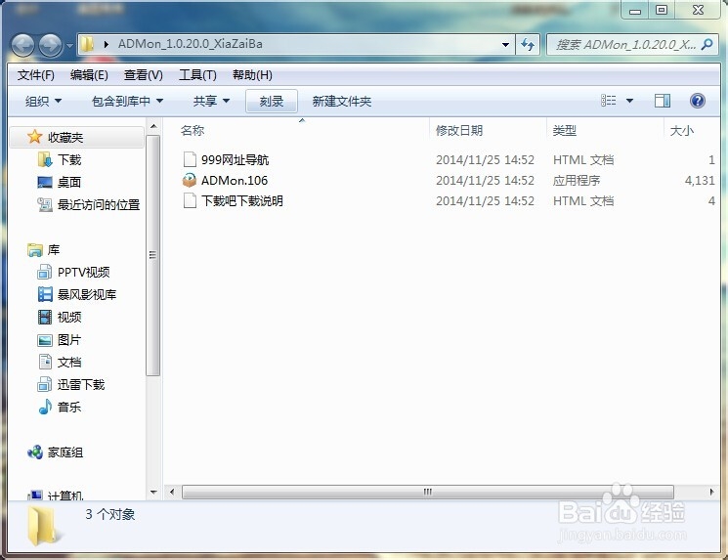The height and width of the screenshot is (560, 728).
Task: Click the change view icon
Action: click(608, 101)
